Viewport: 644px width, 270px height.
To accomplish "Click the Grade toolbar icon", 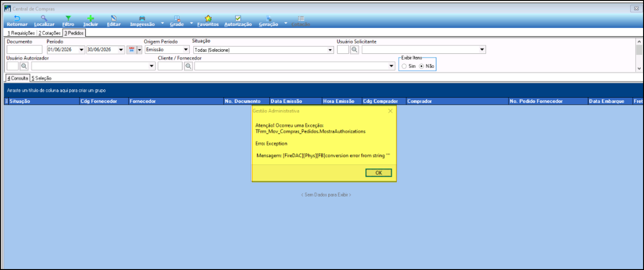I will pyautogui.click(x=177, y=18).
